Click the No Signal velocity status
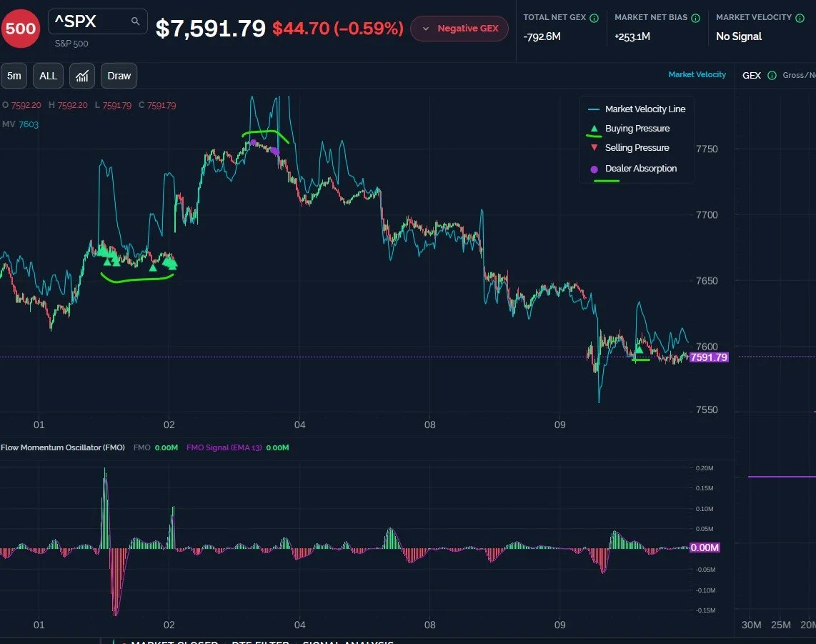Image resolution: width=816 pixels, height=644 pixels. click(738, 36)
